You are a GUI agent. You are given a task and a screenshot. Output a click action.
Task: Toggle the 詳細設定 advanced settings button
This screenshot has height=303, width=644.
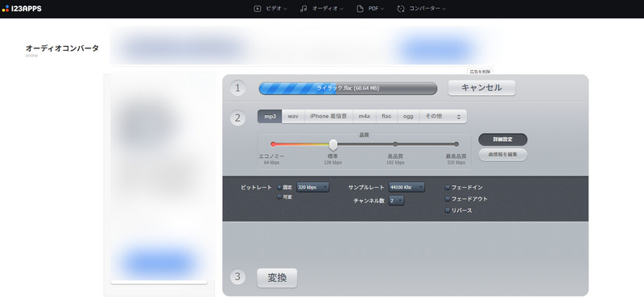[502, 139]
